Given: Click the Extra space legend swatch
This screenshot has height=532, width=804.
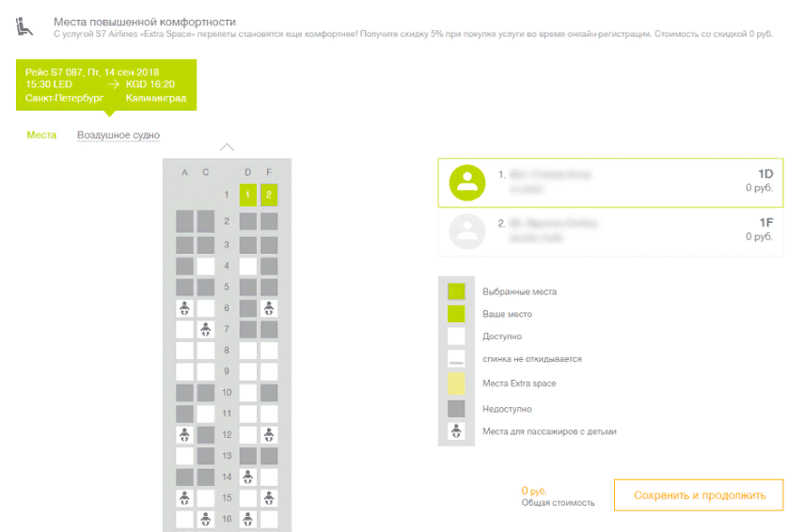Looking at the screenshot, I should point(456,383).
